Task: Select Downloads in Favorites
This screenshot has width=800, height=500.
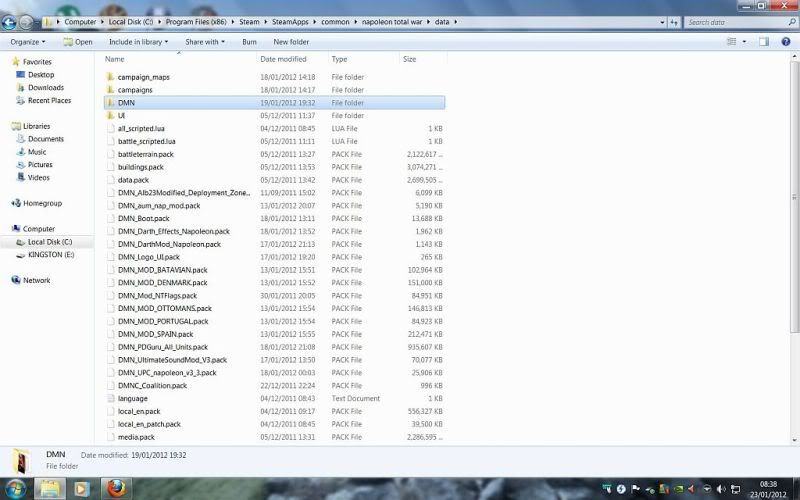Action: 46,88
